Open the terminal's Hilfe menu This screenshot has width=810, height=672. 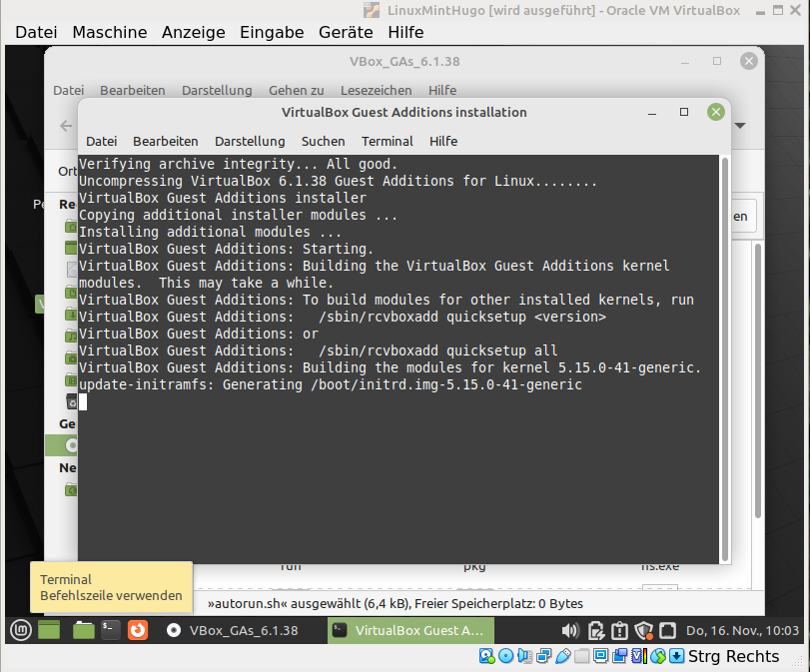click(443, 142)
